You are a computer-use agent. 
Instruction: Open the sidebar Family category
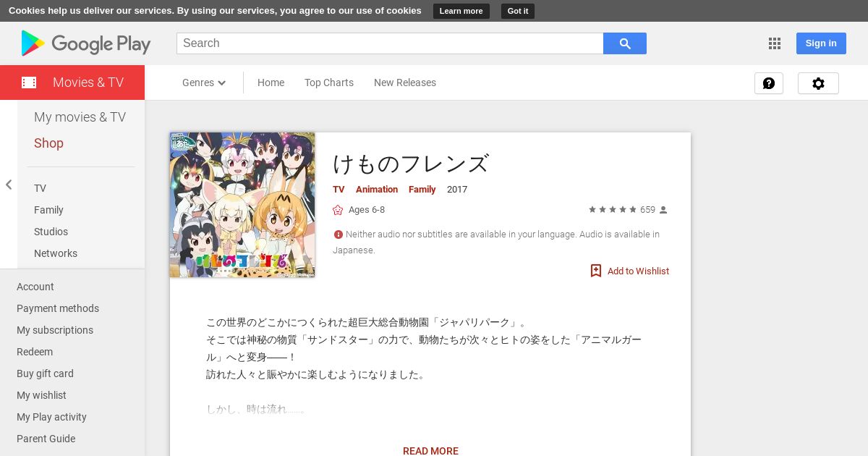[x=48, y=210]
